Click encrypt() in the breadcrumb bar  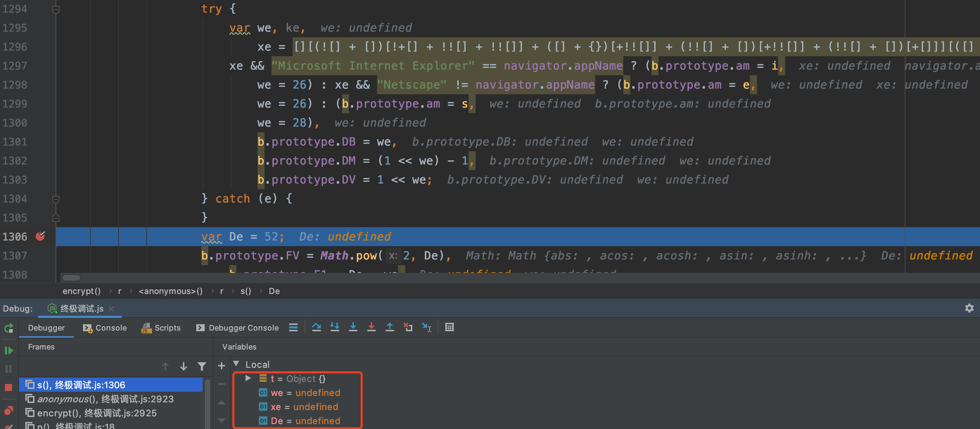tap(81, 291)
